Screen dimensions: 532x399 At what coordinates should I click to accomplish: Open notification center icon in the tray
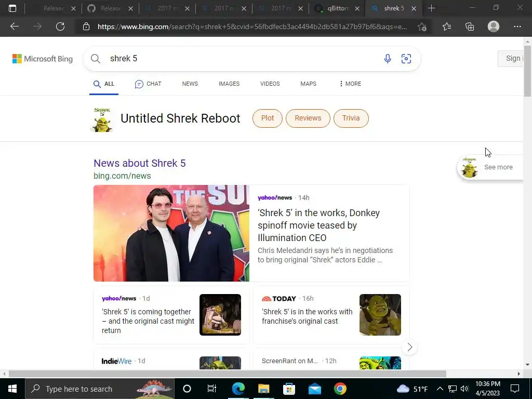coord(515,389)
